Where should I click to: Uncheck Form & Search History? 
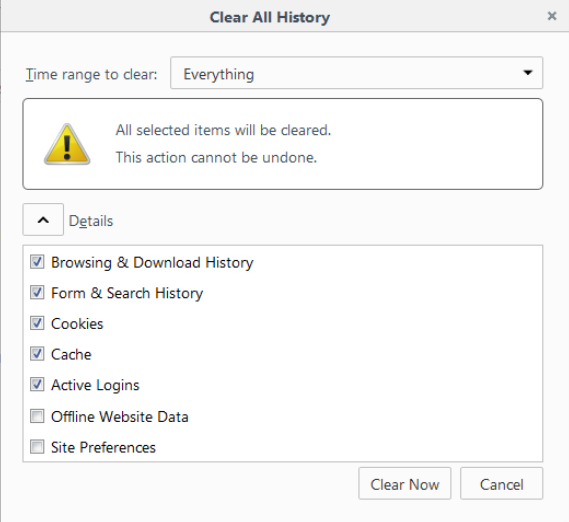tap(37, 292)
